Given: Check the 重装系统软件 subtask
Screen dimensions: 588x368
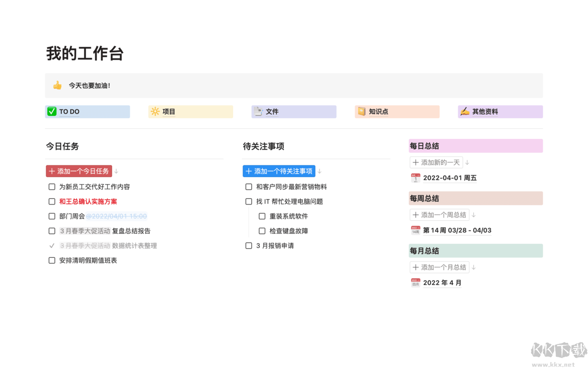Looking at the screenshot, I should pyautogui.click(x=262, y=216).
